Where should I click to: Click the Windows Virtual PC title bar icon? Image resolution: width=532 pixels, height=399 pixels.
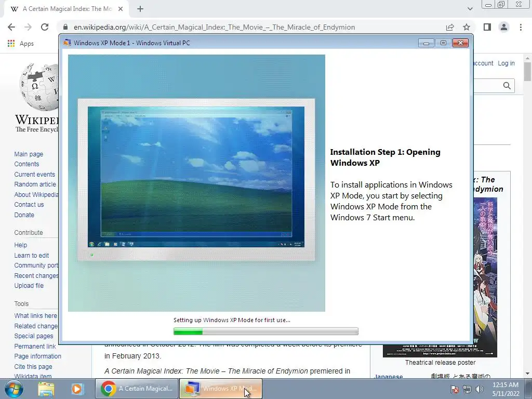click(67, 43)
